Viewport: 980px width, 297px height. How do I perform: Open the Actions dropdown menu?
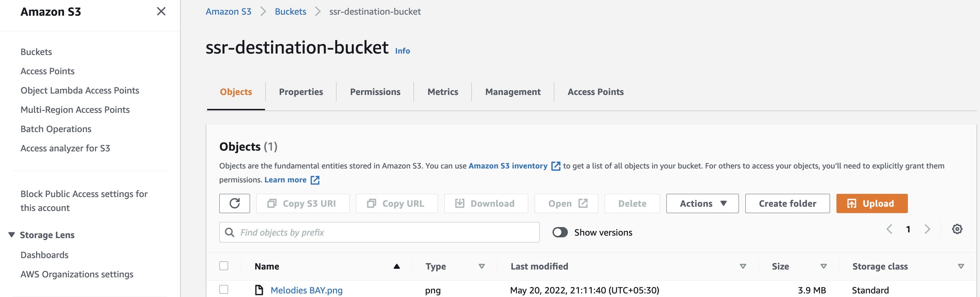pos(702,203)
